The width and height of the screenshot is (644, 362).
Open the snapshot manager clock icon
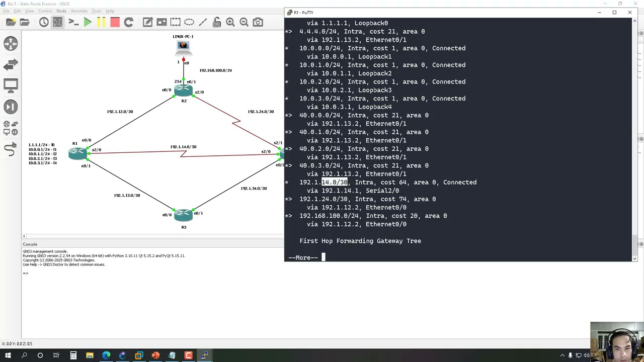pyautogui.click(x=44, y=22)
